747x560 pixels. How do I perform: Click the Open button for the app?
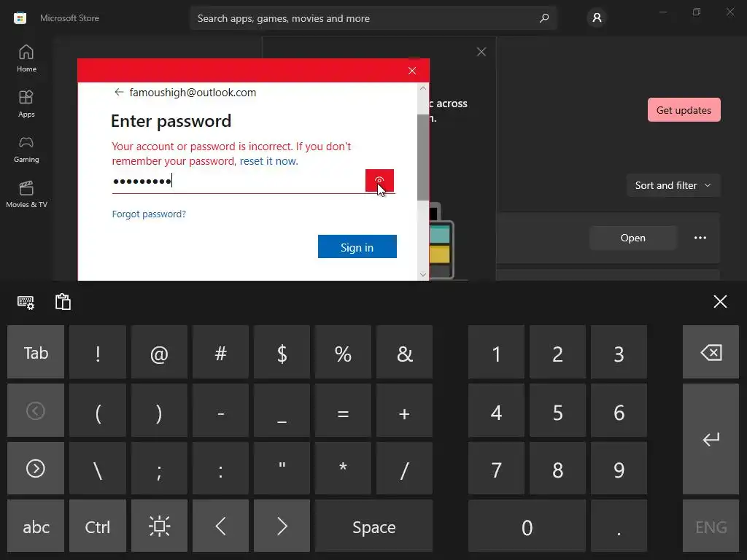(x=632, y=238)
